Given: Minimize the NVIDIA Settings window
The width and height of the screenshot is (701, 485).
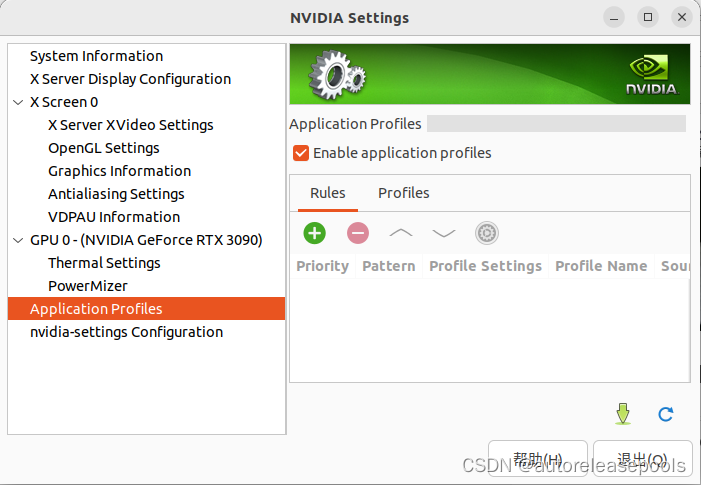Looking at the screenshot, I should (614, 17).
